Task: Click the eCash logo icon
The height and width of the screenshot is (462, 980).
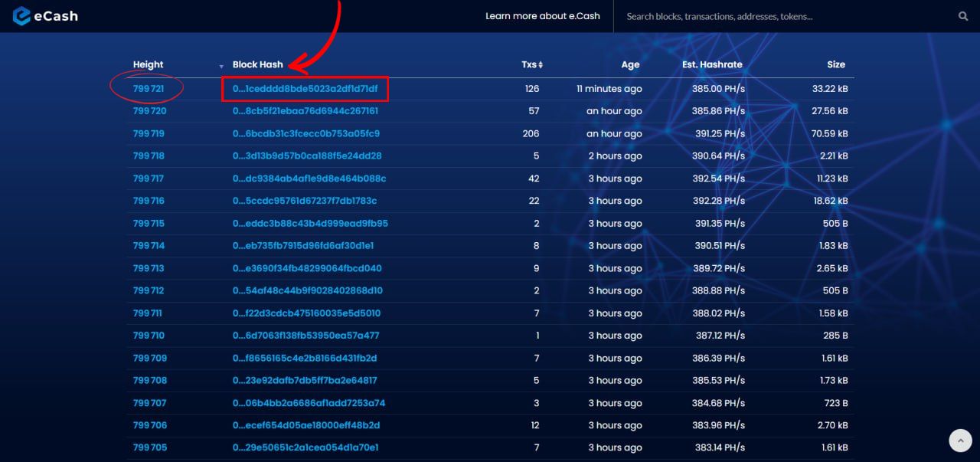Action: pyautogui.click(x=21, y=15)
